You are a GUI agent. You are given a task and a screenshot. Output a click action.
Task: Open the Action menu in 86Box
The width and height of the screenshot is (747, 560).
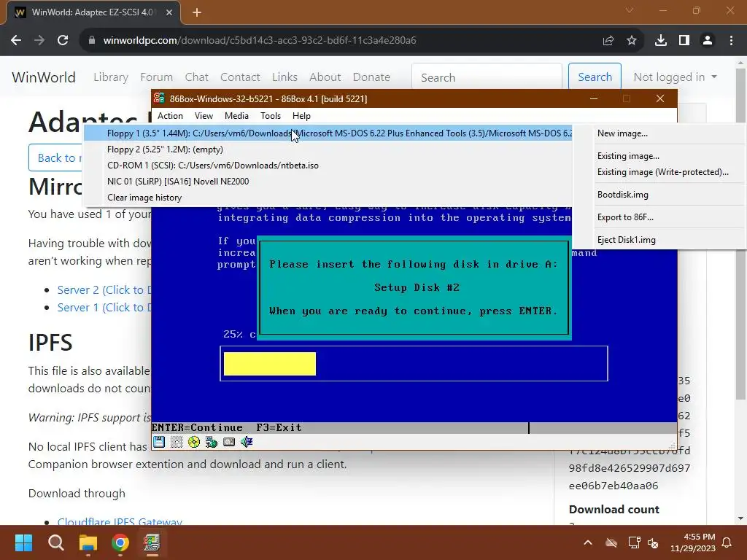[170, 116]
